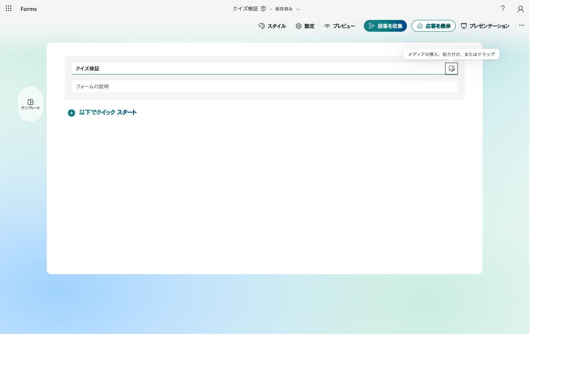Click the フォームの説明 description field
Screen dimensions: 588x371
[x=265, y=86]
